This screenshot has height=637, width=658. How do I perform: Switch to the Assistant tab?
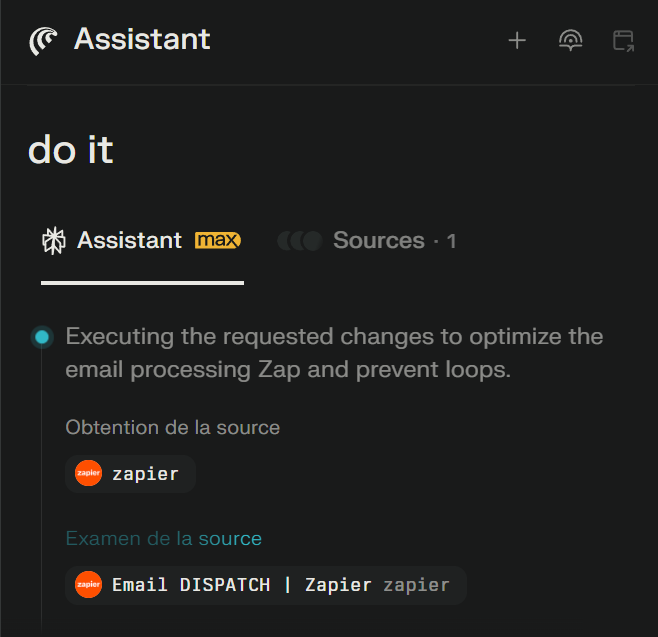(130, 241)
